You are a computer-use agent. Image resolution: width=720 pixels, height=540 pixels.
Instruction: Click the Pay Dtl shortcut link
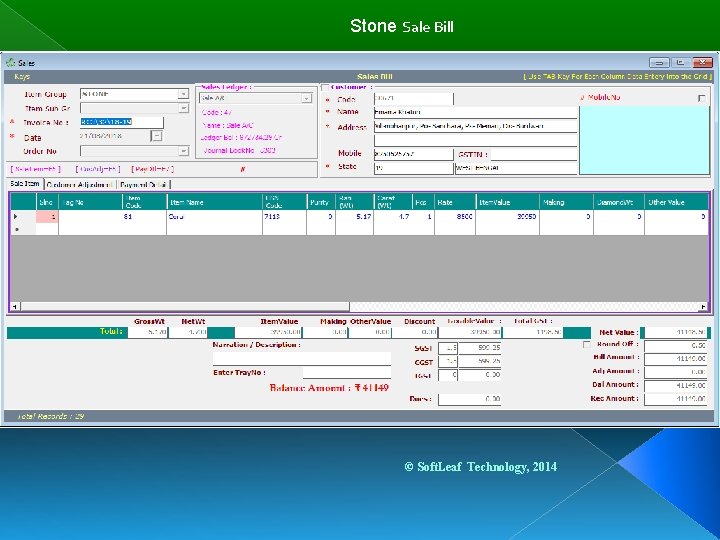click(x=152, y=169)
